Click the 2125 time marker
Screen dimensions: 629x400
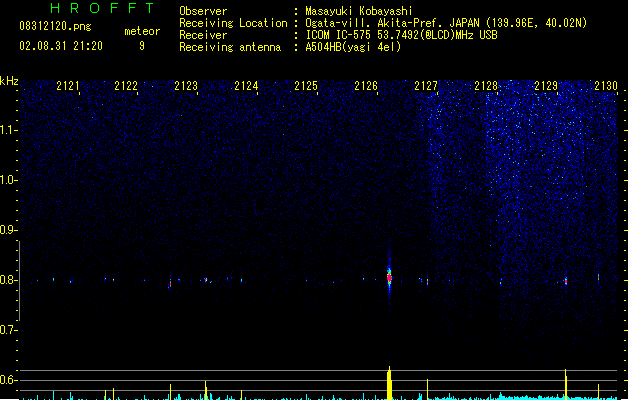click(x=306, y=86)
